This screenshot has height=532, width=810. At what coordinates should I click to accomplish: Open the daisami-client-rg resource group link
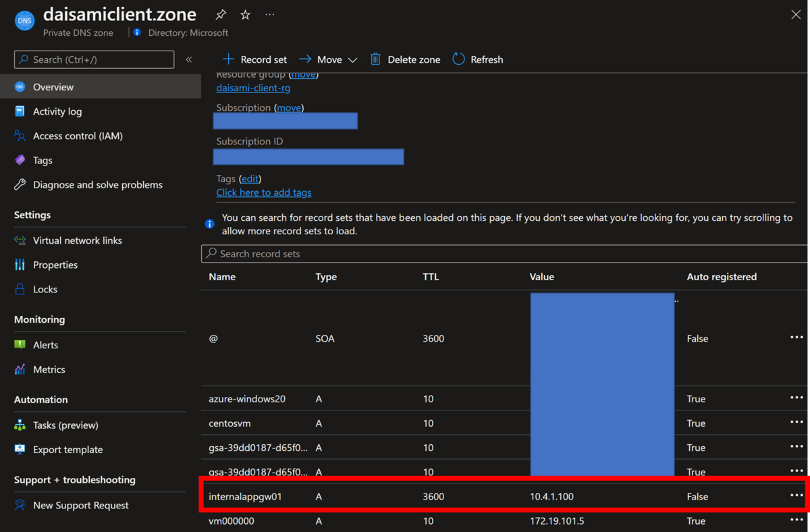point(253,88)
